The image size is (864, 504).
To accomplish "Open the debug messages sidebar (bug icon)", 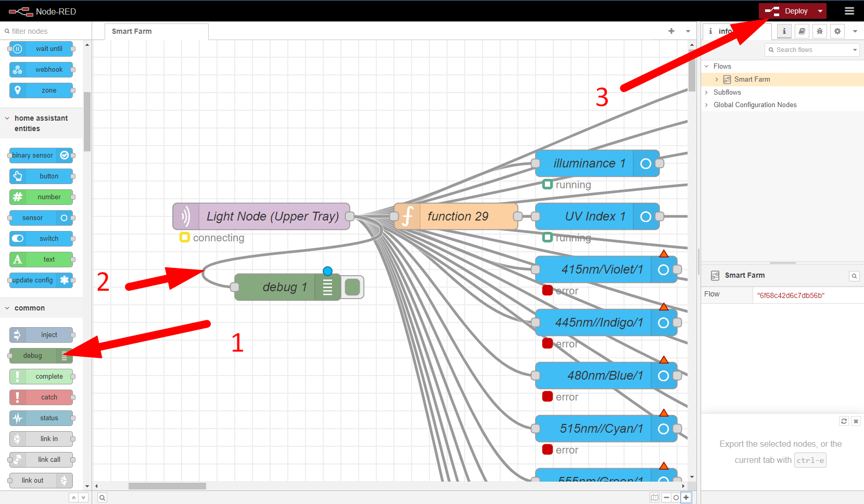I will coord(819,31).
